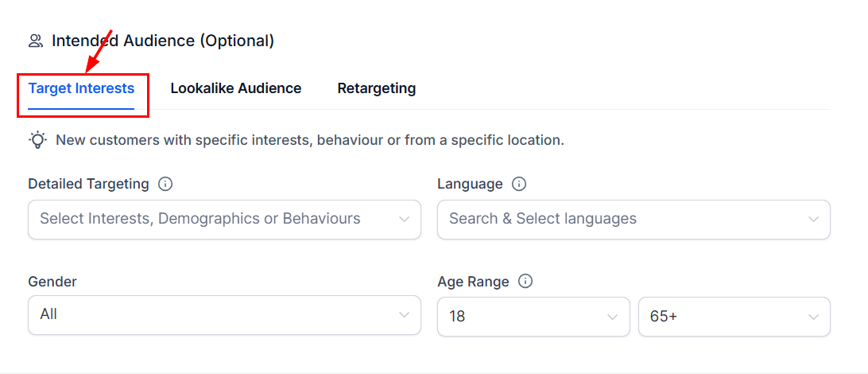
Task: Open the Lookalike Audience tab
Action: pyautogui.click(x=235, y=88)
